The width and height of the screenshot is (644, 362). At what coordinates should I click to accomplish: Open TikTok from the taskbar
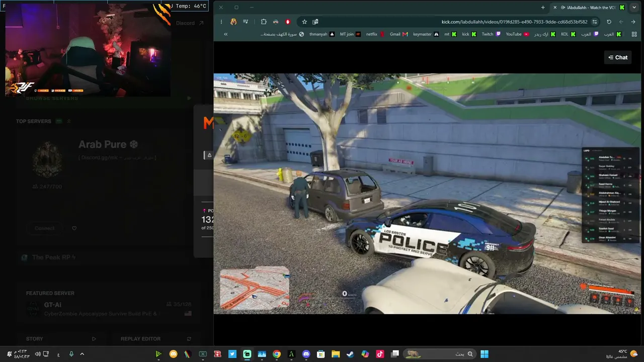[x=380, y=354]
